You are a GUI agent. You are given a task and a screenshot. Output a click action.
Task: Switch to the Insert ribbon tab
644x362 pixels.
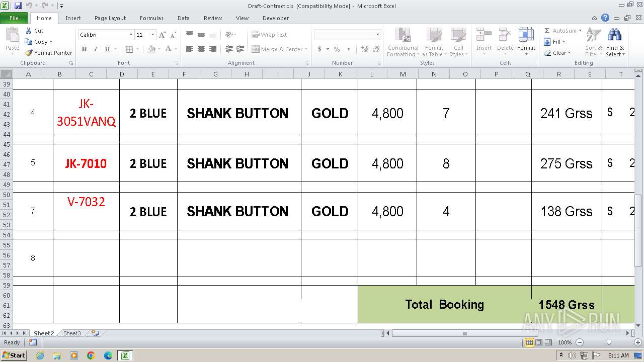pyautogui.click(x=73, y=18)
